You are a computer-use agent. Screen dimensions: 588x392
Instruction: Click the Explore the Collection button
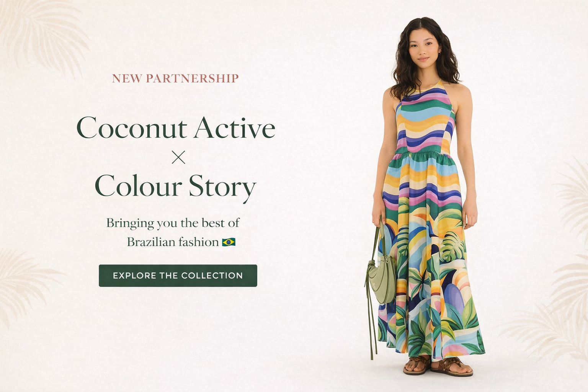[x=178, y=276]
